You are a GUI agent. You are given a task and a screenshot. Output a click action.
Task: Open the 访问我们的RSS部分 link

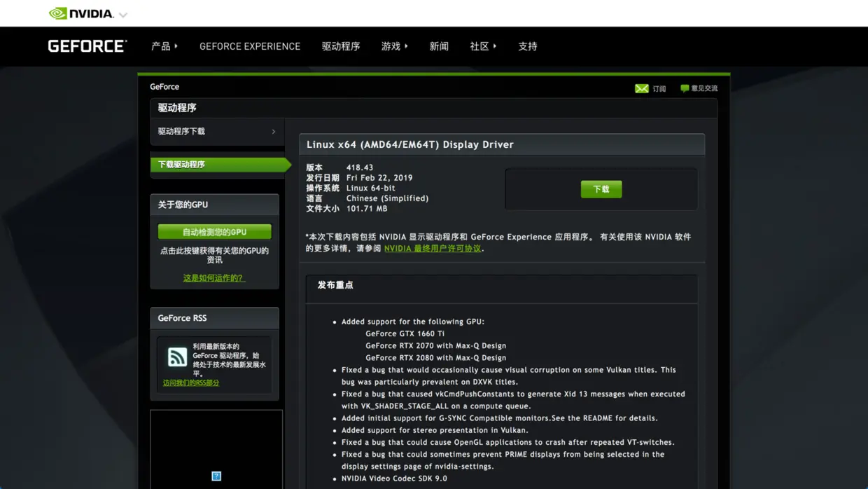191,383
